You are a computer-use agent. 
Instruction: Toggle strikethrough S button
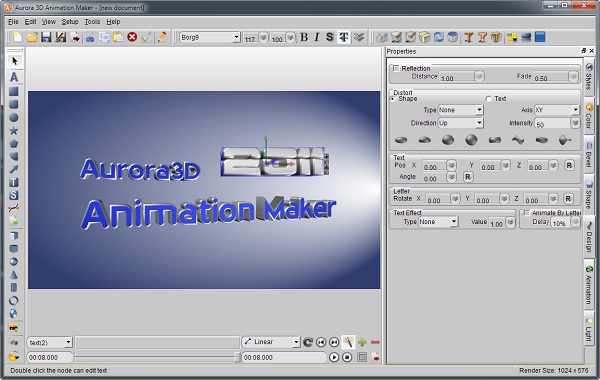pos(329,37)
